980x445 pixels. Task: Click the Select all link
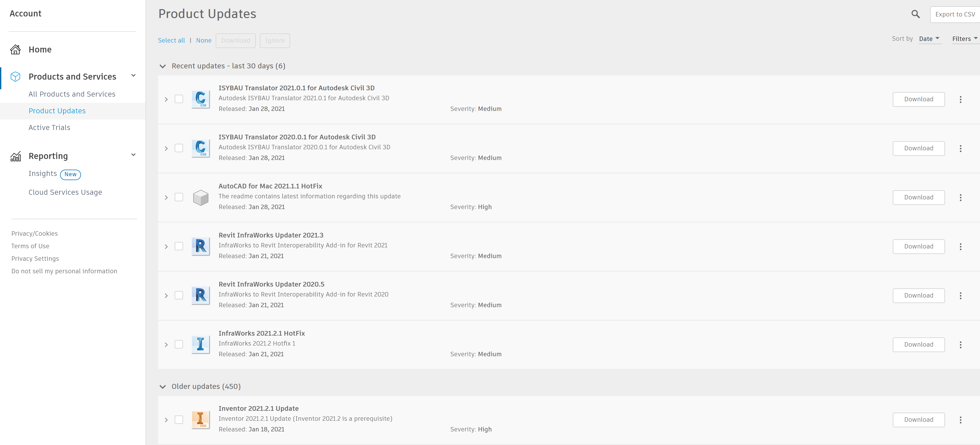pos(171,40)
